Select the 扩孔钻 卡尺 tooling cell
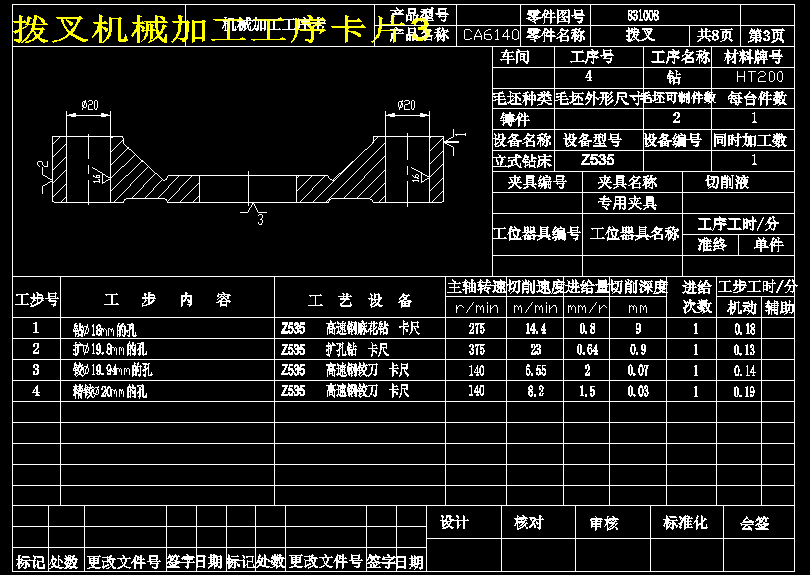 pyautogui.click(x=357, y=350)
